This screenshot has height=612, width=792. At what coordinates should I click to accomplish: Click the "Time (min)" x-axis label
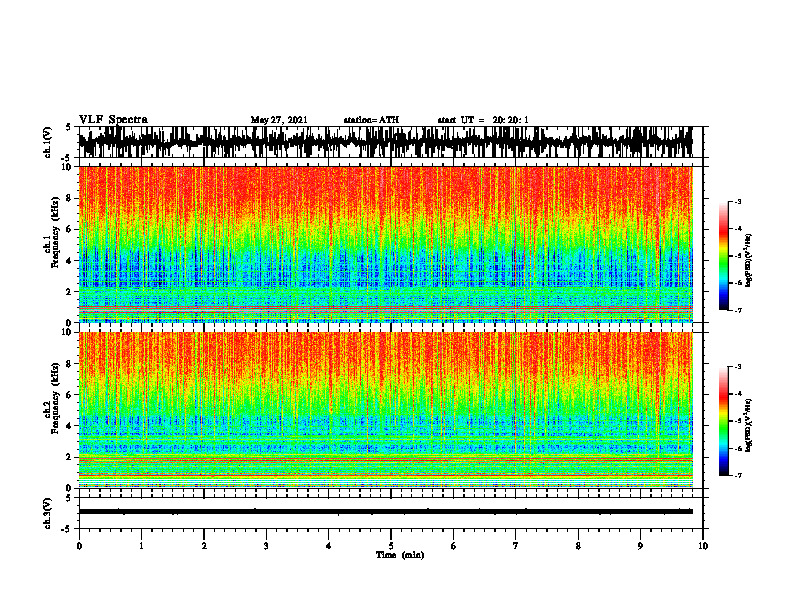pos(400,555)
